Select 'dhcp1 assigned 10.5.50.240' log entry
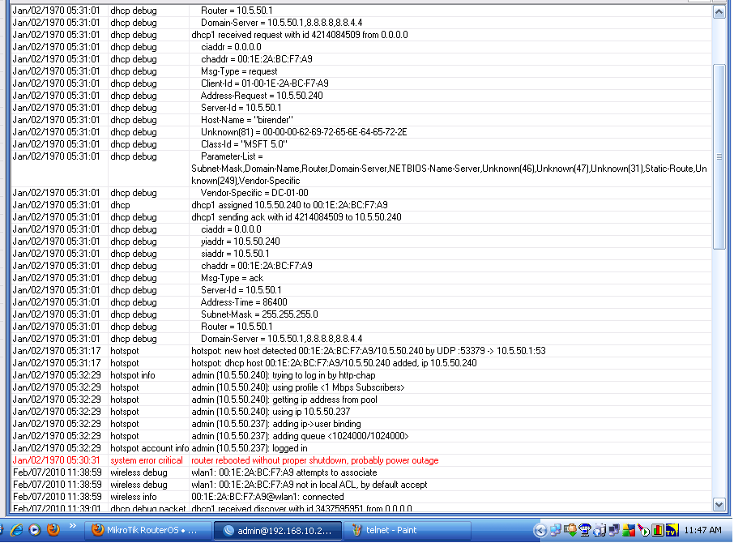Screen dimensions: 734x560 361,206
